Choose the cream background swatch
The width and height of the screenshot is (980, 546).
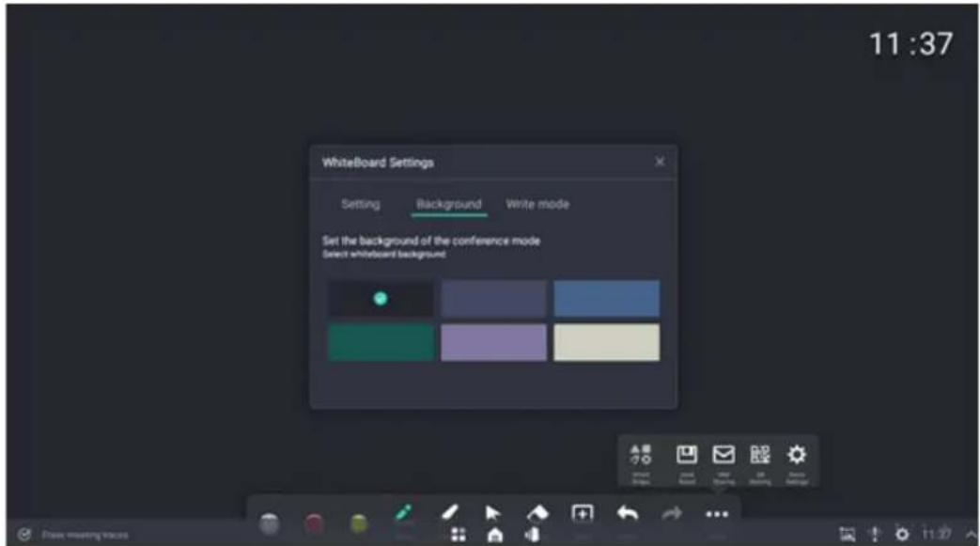pyautogui.click(x=606, y=342)
